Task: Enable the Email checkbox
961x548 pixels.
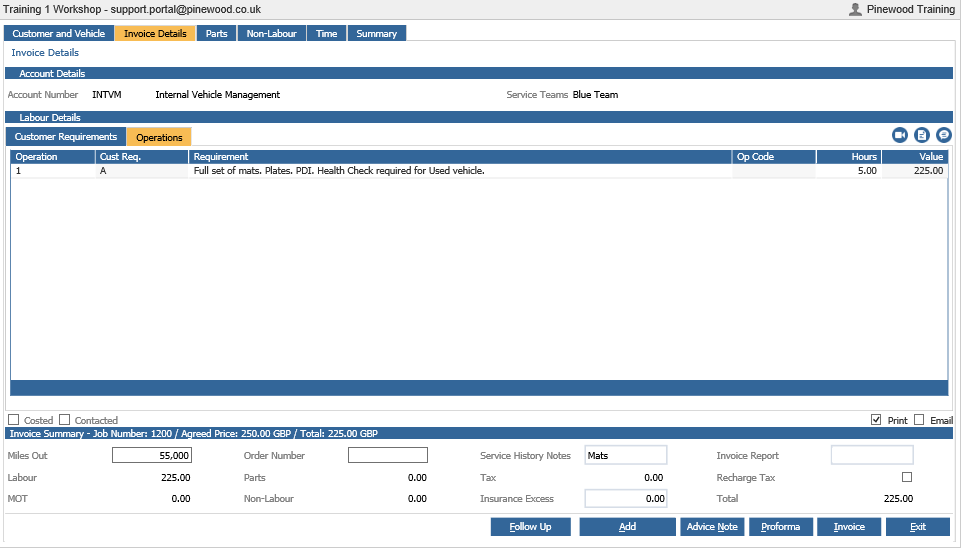Action: coord(919,420)
